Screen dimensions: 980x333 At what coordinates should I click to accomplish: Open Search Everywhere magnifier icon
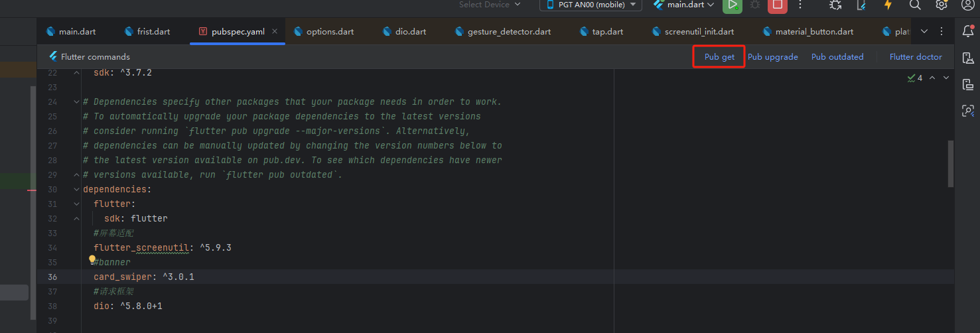coord(915,5)
